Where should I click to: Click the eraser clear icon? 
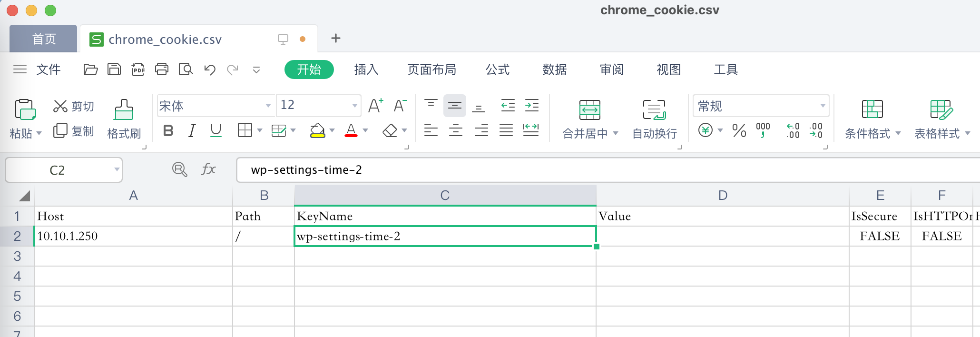pyautogui.click(x=390, y=130)
